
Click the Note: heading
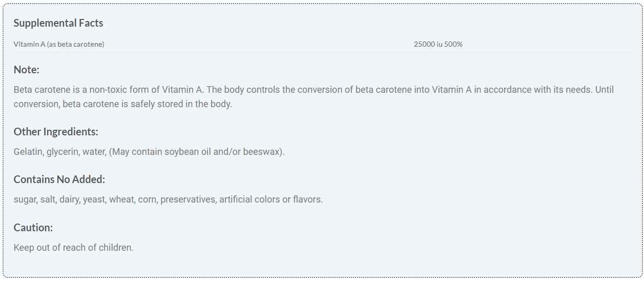click(27, 70)
